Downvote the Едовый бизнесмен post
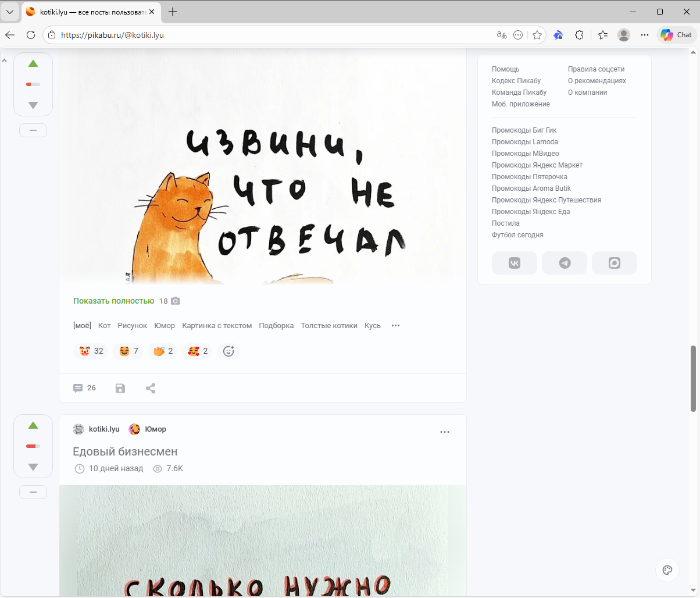 [33, 467]
